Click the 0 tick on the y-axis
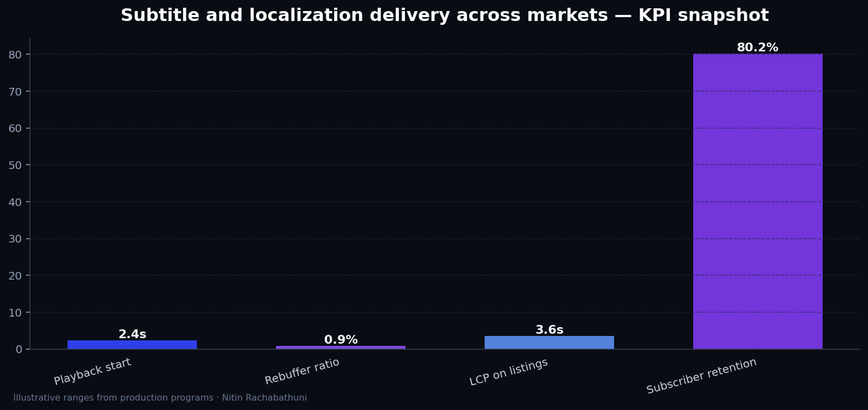Image resolution: width=868 pixels, height=410 pixels. 19,349
